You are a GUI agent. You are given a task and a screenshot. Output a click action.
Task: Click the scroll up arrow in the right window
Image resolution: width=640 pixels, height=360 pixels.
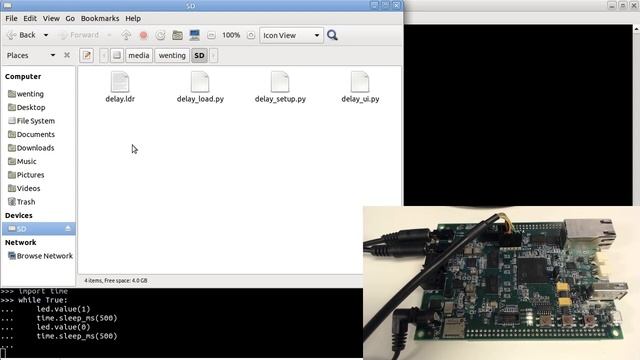[636, 29]
